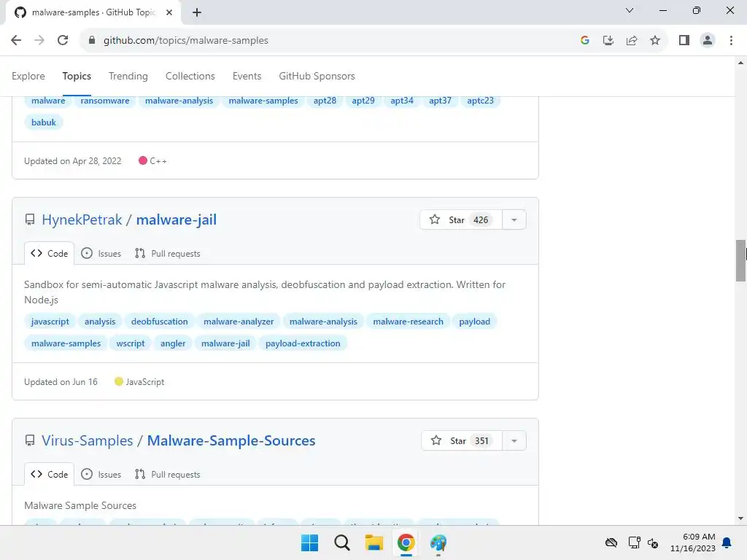The height and width of the screenshot is (560, 747).
Task: Open Chrome three-dot menu
Action: (x=731, y=41)
